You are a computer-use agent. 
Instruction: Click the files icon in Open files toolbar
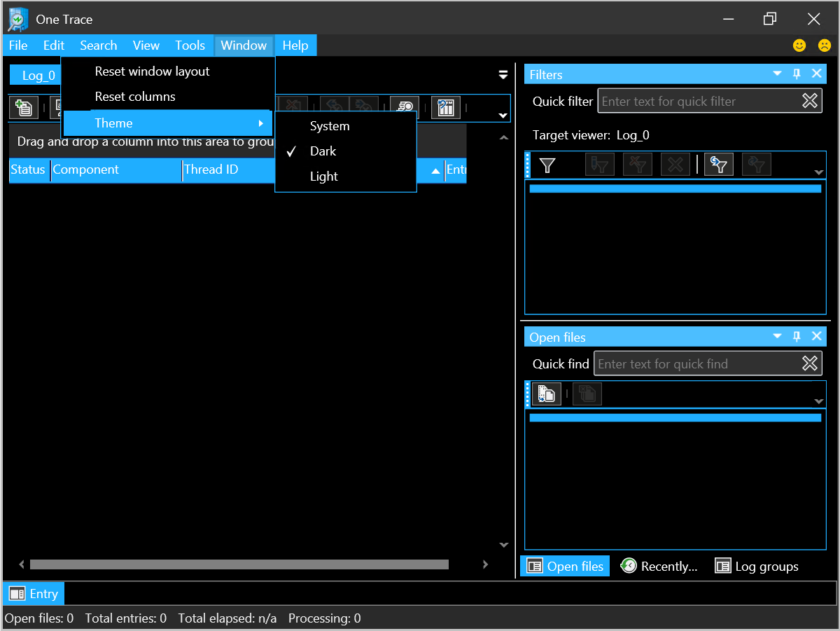point(547,394)
